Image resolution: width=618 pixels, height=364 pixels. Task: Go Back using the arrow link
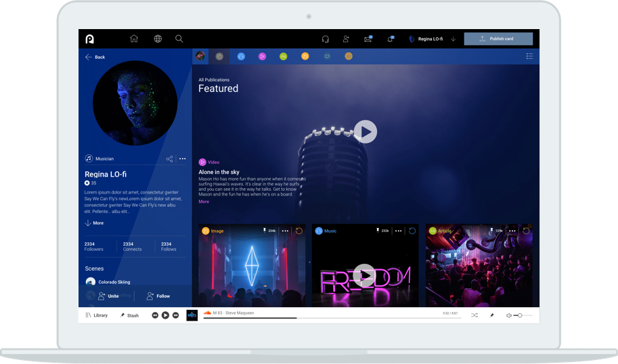pyautogui.click(x=95, y=57)
